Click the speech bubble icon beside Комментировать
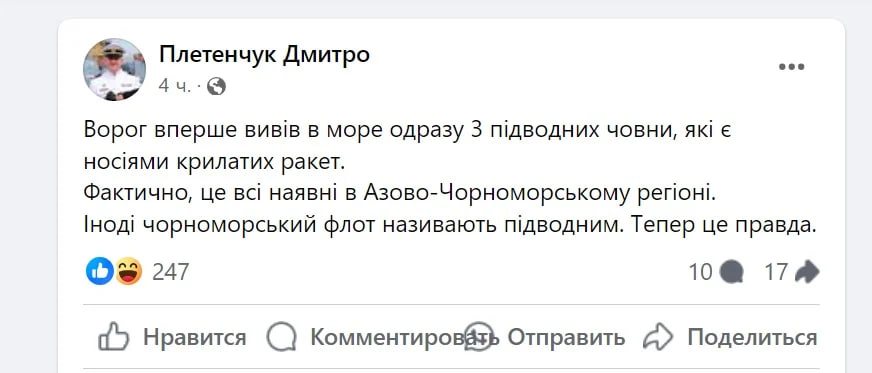This screenshot has width=872, height=373. pyautogui.click(x=281, y=337)
